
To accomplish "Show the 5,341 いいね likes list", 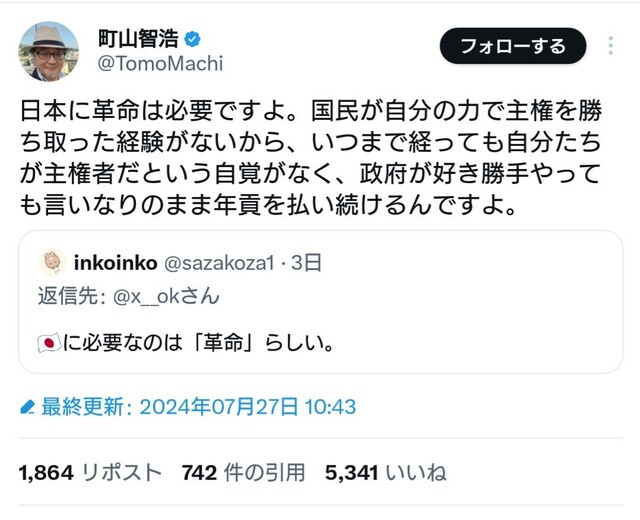I will (386, 473).
